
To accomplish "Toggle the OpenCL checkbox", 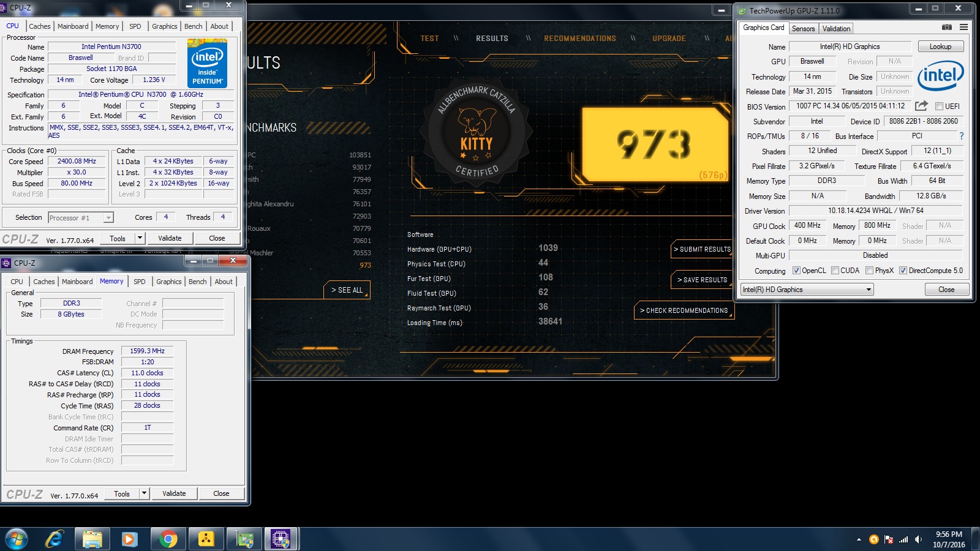I will pos(796,270).
